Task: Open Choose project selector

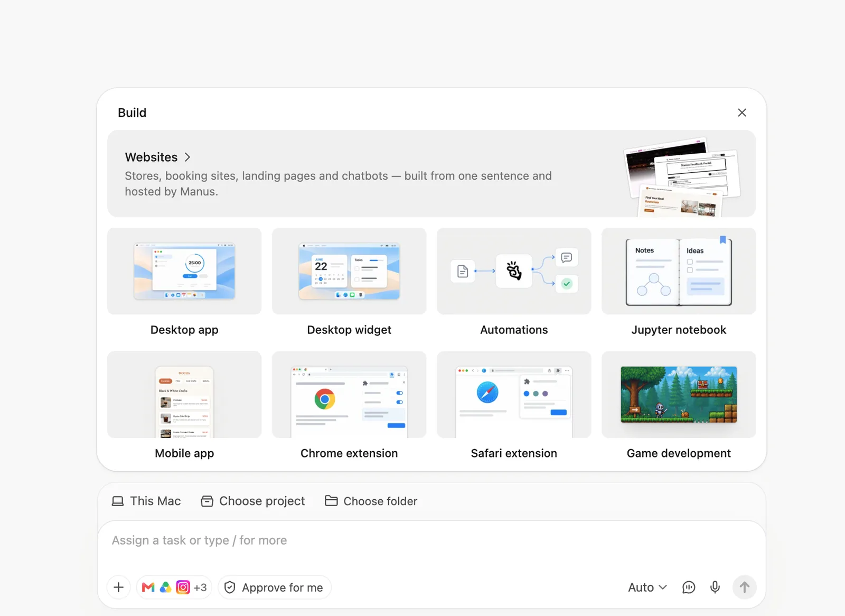Action: click(253, 501)
